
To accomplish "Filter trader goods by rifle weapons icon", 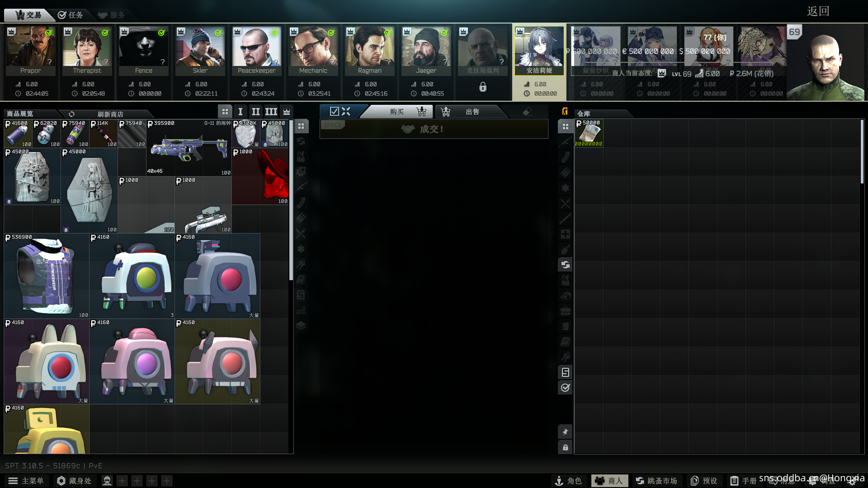I will click(x=301, y=188).
